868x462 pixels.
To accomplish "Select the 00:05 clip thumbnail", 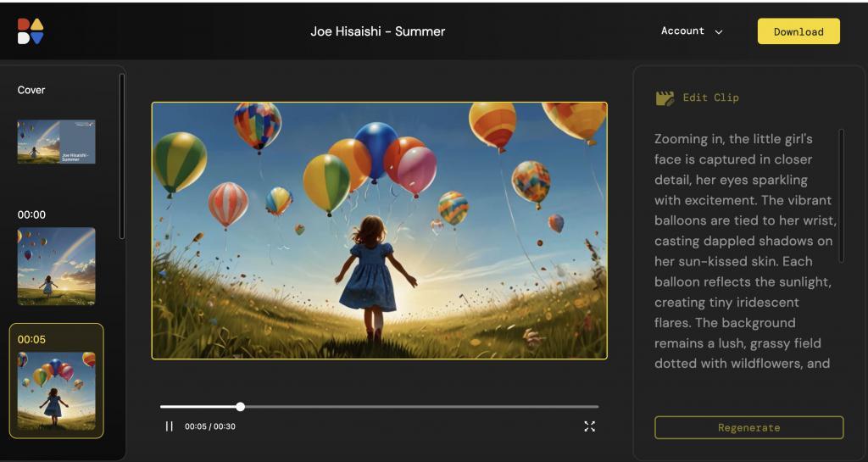I will pos(57,391).
